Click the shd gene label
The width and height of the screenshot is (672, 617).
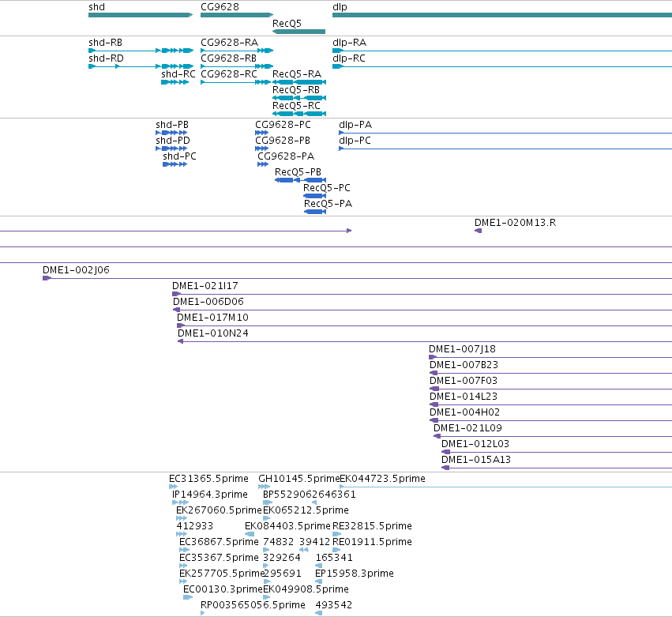tap(96, 7)
